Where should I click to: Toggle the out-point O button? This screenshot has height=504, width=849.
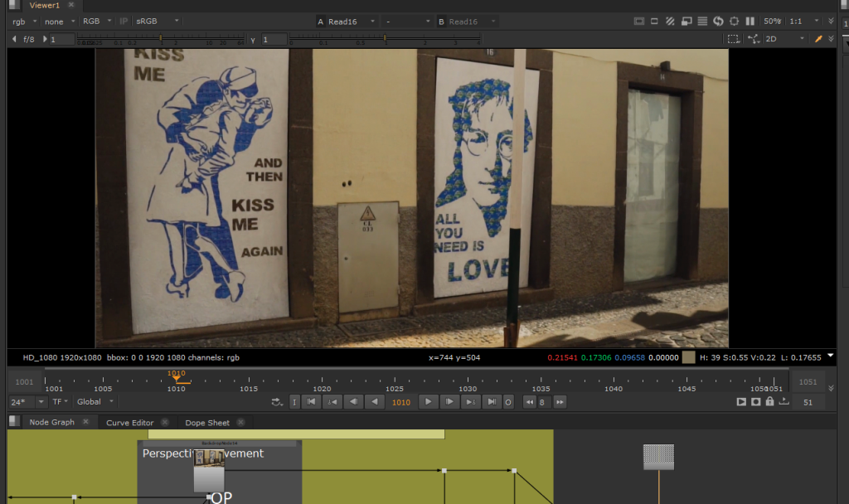(x=508, y=402)
